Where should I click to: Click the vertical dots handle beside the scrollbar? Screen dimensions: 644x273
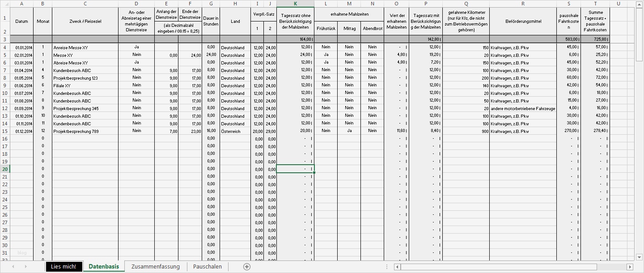(x=386, y=266)
